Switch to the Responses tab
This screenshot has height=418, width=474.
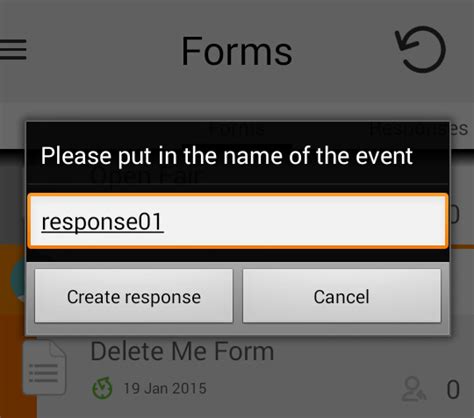point(418,129)
